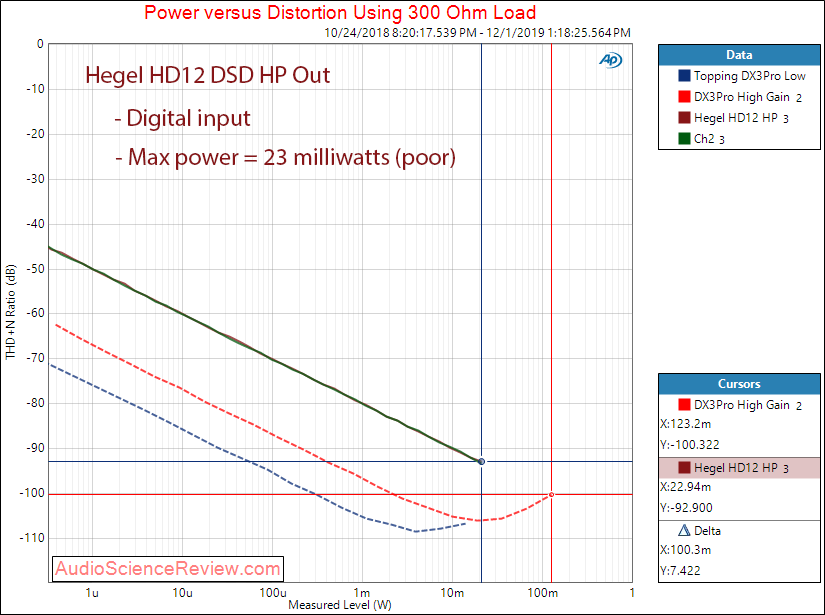This screenshot has height=615, width=825.
Task: Click the delta value Y:7.422
Action: point(680,571)
